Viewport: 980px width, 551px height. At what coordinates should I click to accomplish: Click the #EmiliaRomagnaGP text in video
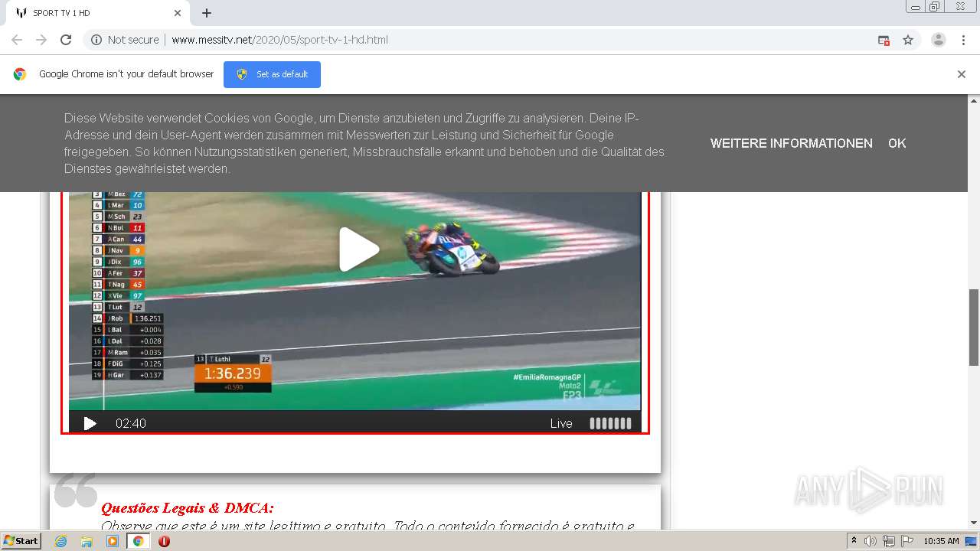pos(547,378)
